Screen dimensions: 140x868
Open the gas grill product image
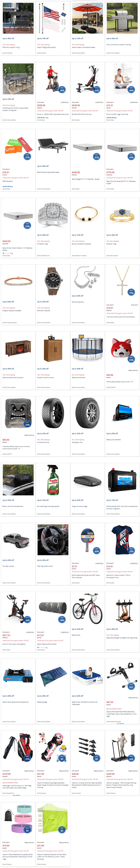click(122, 18)
